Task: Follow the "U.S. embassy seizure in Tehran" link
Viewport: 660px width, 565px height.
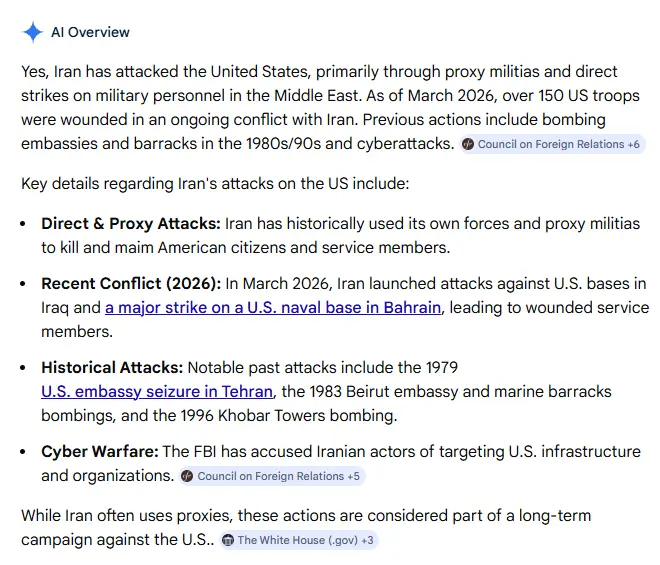Action: (x=158, y=391)
